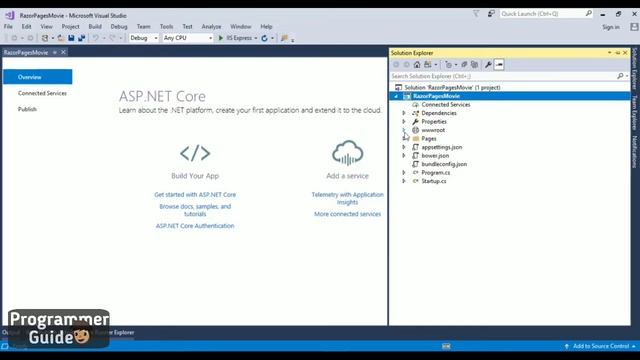Click the folder search icon in the toolbar
This screenshot has height=360, width=640.
pos(284,38)
